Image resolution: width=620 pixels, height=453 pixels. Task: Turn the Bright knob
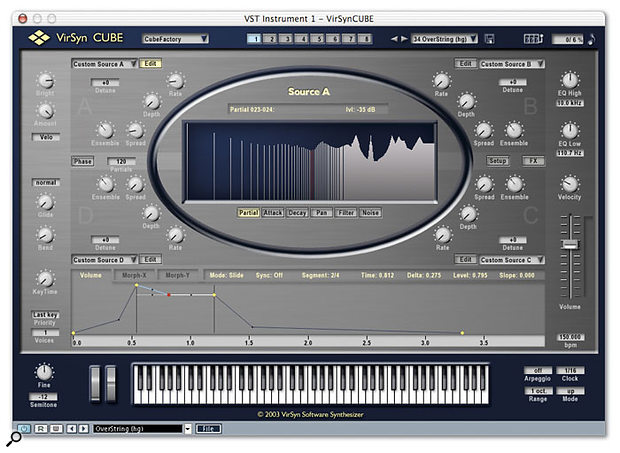pos(45,81)
